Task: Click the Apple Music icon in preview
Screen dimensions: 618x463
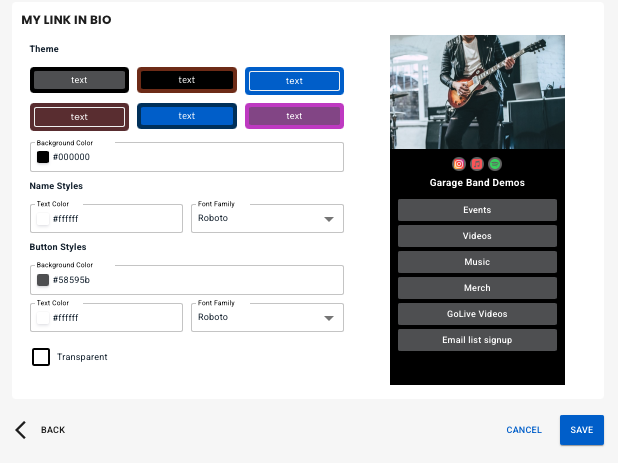Action: click(x=477, y=164)
